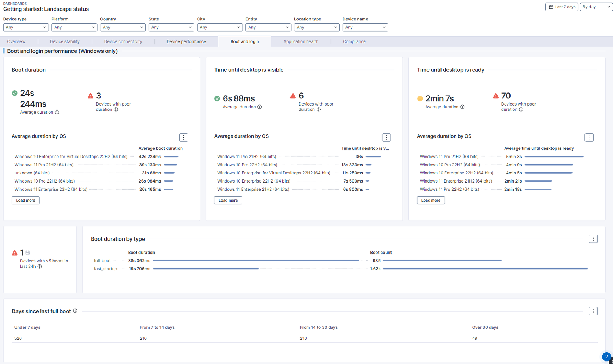Click the full_boot duration bar
Image resolution: width=613 pixels, height=364 pixels.
pos(256,261)
